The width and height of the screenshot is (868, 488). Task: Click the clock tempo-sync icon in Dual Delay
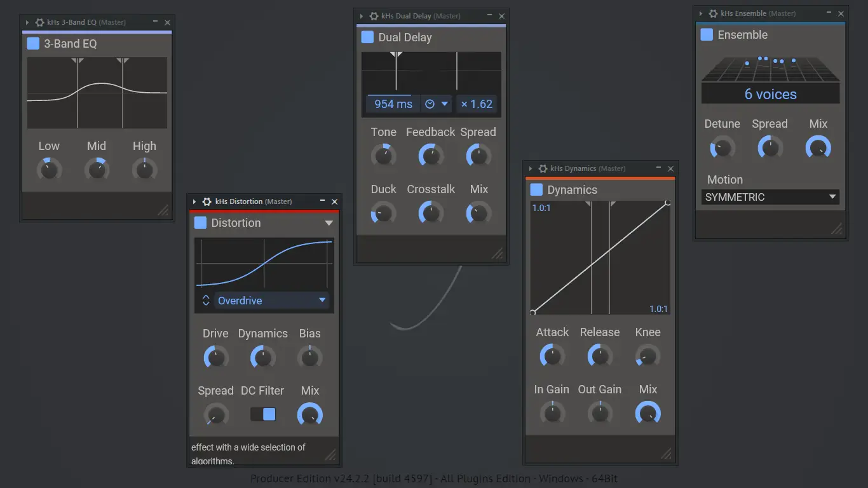430,104
